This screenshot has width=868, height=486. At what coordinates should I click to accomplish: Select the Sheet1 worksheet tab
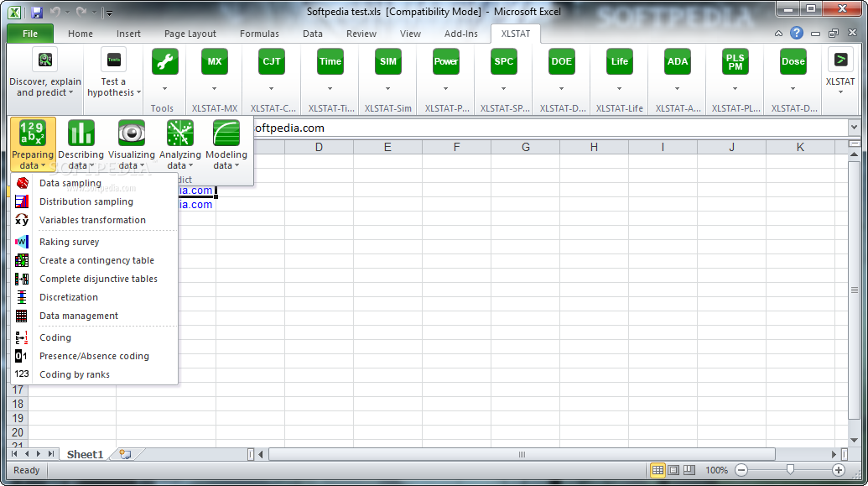(x=86, y=454)
